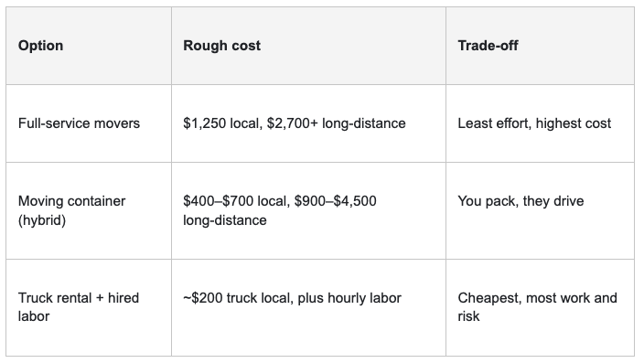Click the Rough cost column header

tap(308, 46)
